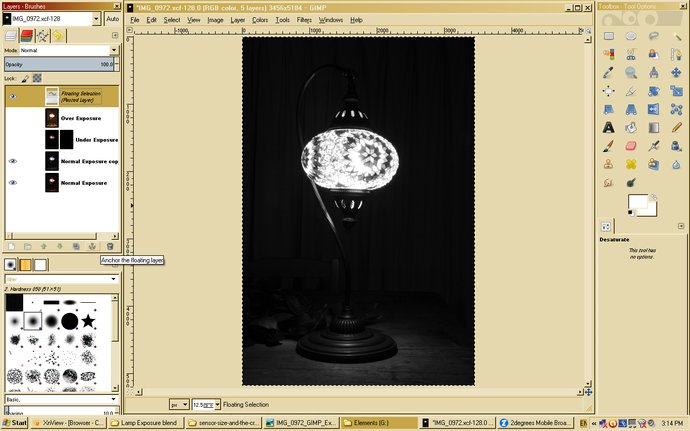Open the Colors menu
Image resolution: width=690 pixels, height=431 pixels.
pos(260,20)
